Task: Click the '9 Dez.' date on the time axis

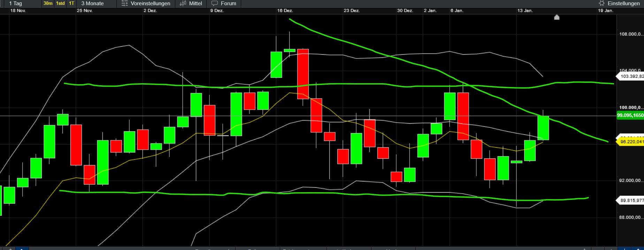Action: [x=217, y=11]
